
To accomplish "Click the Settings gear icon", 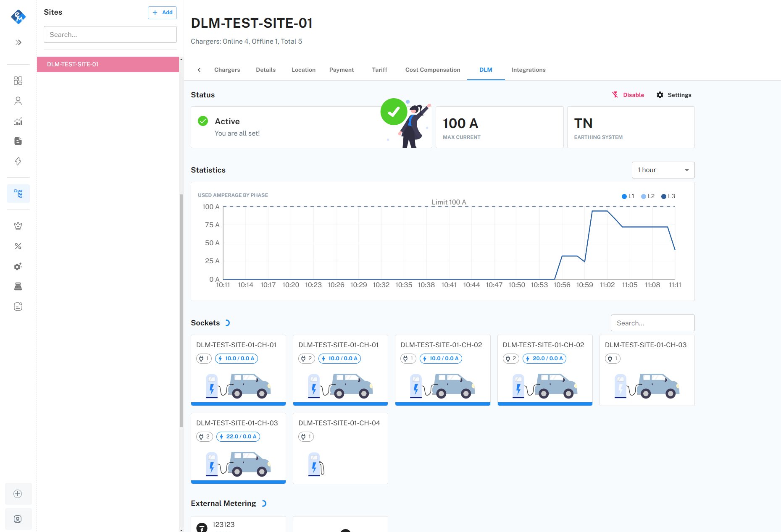I will coord(660,95).
